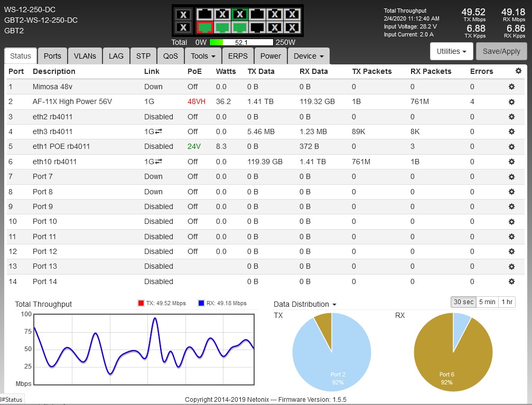Open the table column settings gear in header
Viewport: 532px width, 405px height.
518,71
